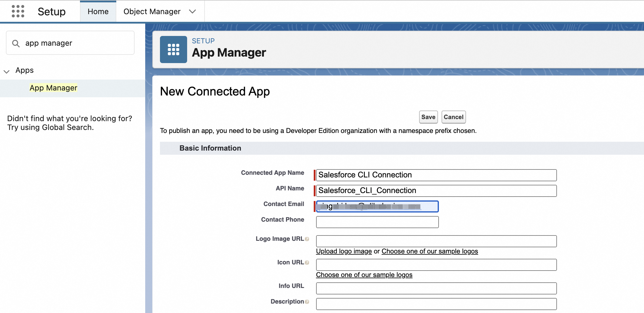The image size is (644, 313).
Task: Click the App Manager header icon
Action: tap(174, 50)
